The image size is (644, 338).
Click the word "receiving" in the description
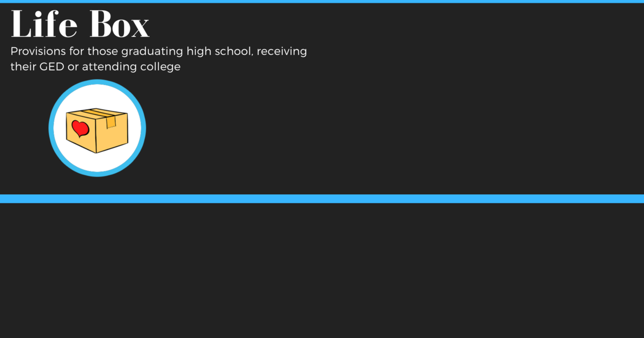(282, 52)
